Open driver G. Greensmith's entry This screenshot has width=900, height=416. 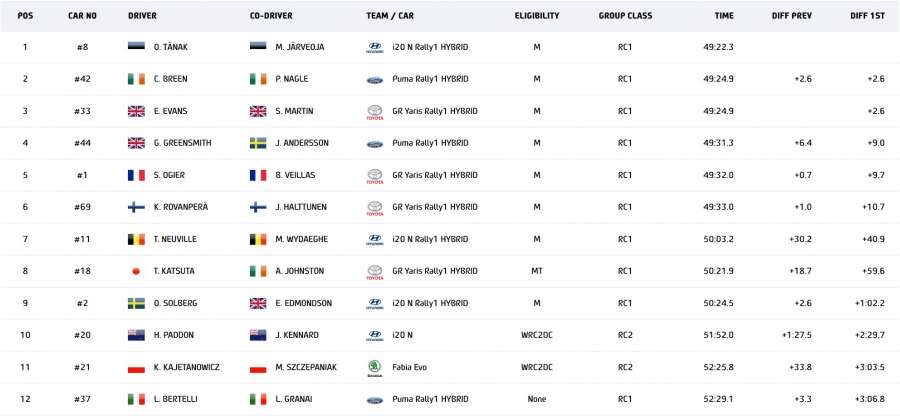(182, 143)
